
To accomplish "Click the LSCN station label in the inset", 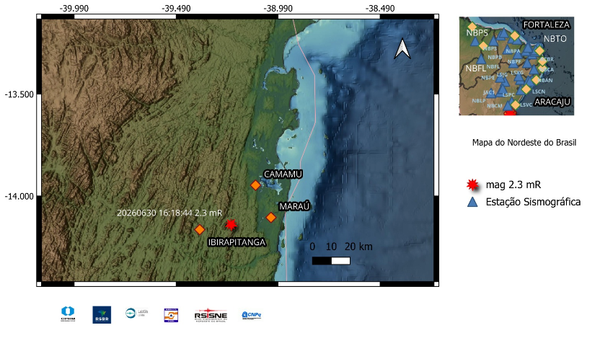I will pos(539,92).
